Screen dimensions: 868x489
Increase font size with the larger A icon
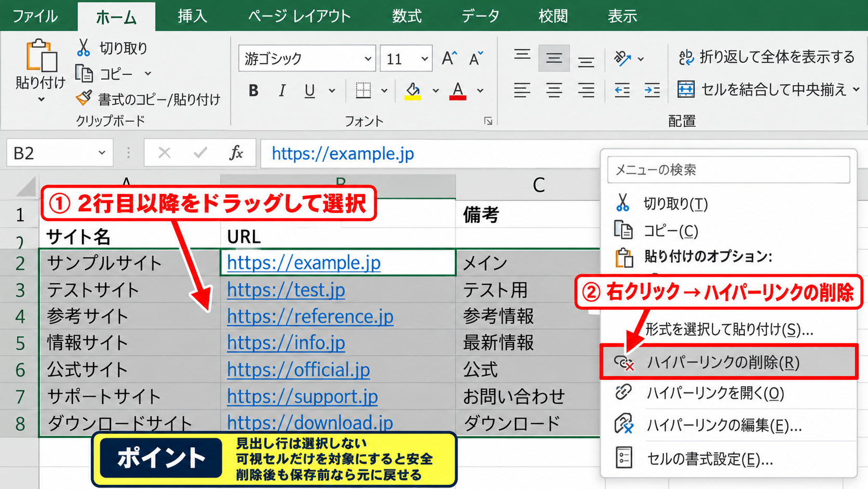[x=450, y=58]
